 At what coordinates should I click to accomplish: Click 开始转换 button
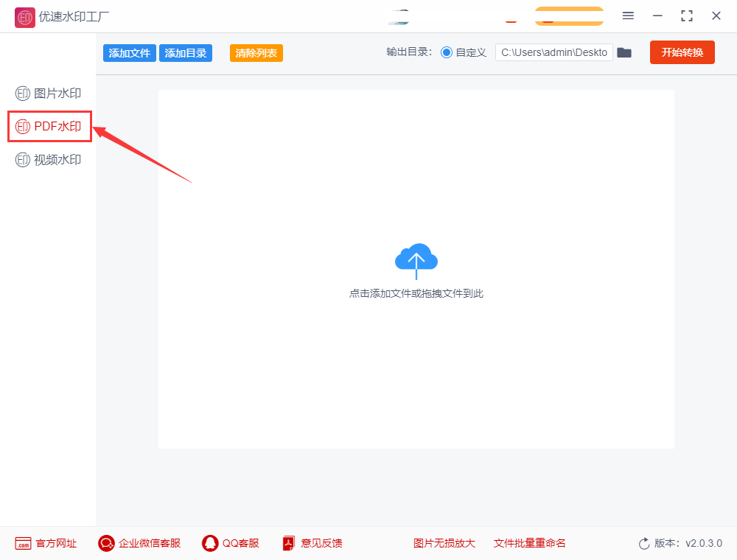[682, 52]
